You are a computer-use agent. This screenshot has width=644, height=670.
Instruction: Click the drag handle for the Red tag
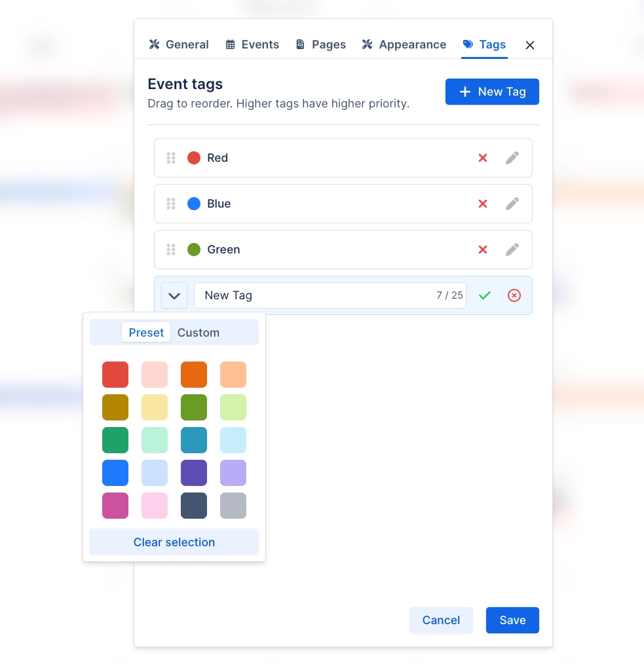tap(171, 158)
